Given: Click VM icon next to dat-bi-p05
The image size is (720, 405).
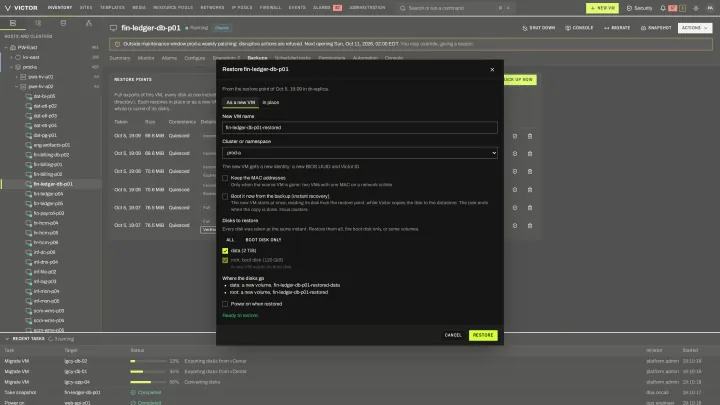Looking at the screenshot, I should click(28, 96).
